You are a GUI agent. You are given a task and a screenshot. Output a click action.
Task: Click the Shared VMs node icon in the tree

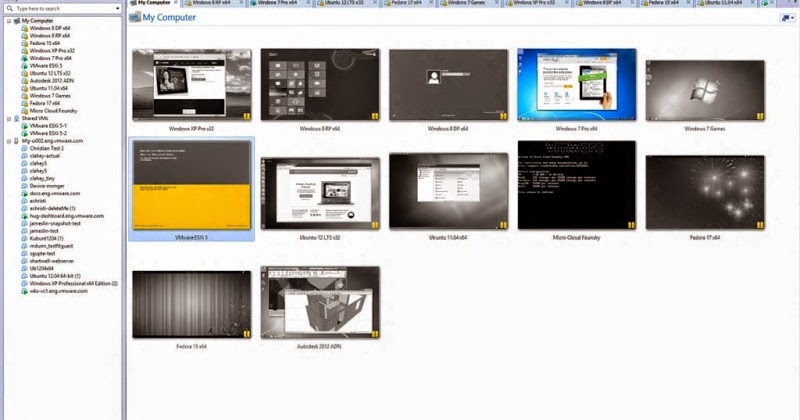[17, 118]
